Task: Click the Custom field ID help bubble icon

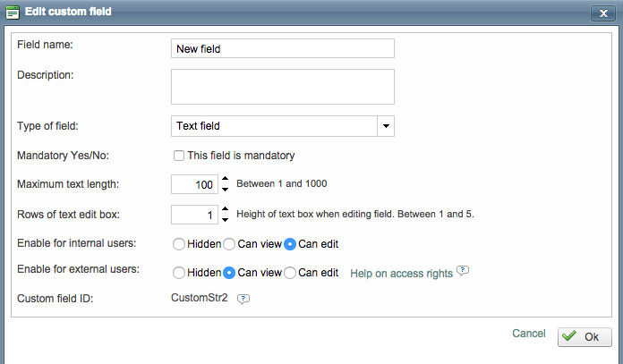Action: point(243,299)
